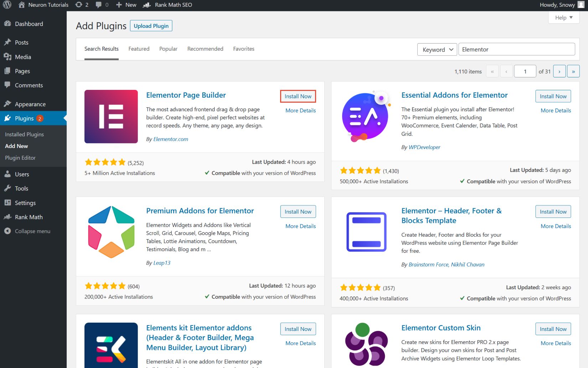The width and height of the screenshot is (588, 368).
Task: Click the current page number input field
Action: click(525, 71)
